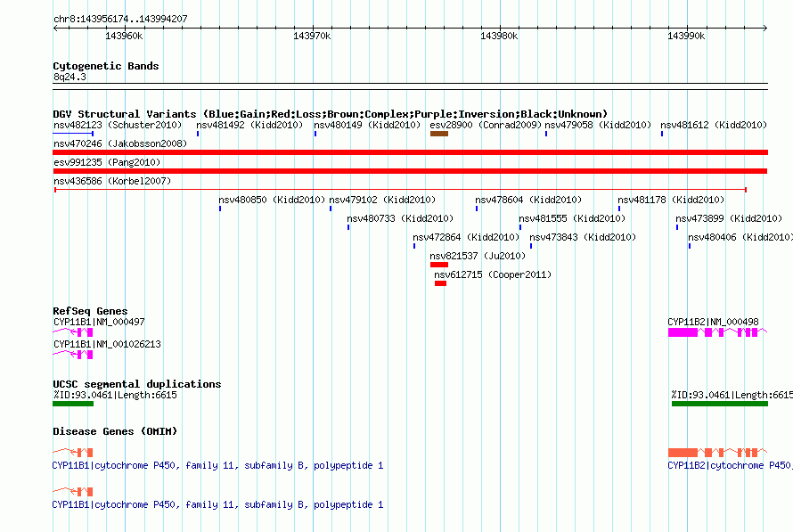Click the magenta gene glyph under CYP11B2|NM_000498

pyautogui.click(x=717, y=332)
